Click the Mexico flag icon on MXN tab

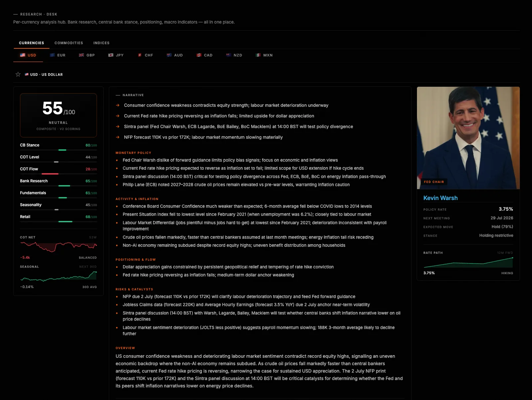point(258,55)
